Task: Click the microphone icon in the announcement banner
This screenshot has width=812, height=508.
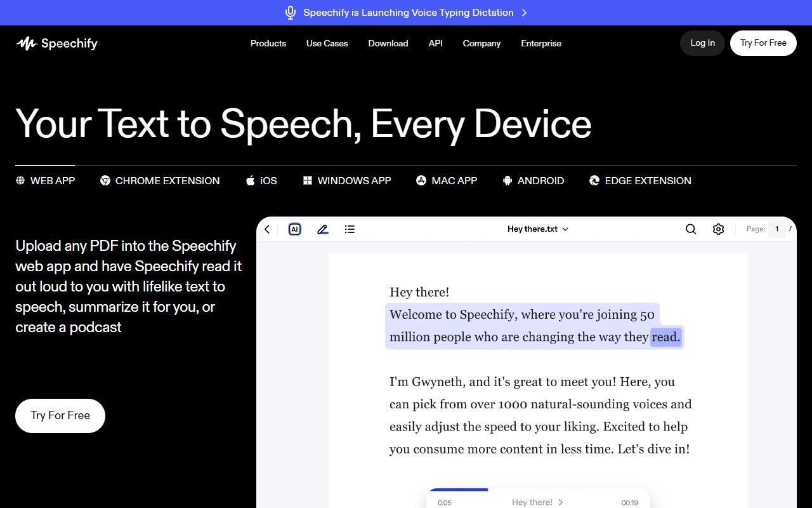Action: coord(291,13)
